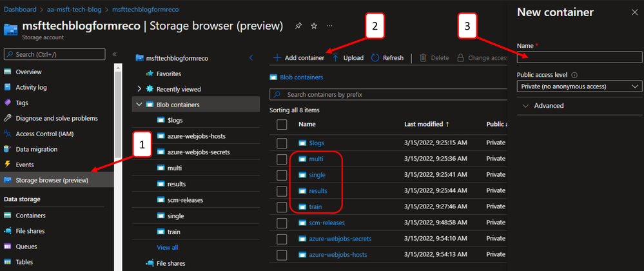Viewport: 644px width, 271px height.
Task: Check the box for the train container row
Action: [x=282, y=207]
